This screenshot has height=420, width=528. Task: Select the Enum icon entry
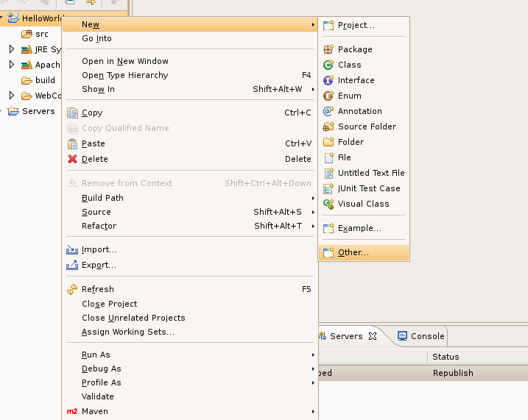point(328,96)
